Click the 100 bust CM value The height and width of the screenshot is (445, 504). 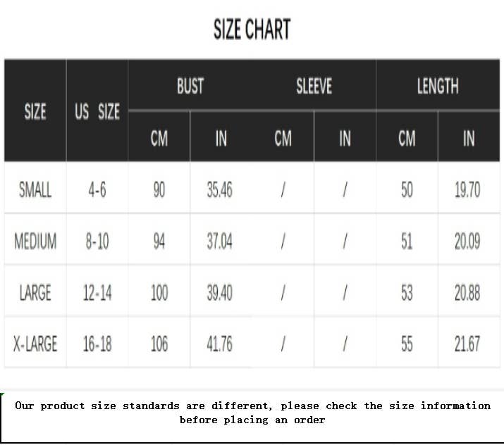coord(159,292)
